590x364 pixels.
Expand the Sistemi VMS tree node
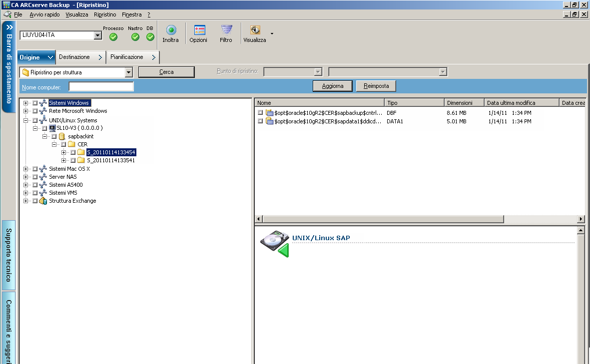[x=25, y=193]
